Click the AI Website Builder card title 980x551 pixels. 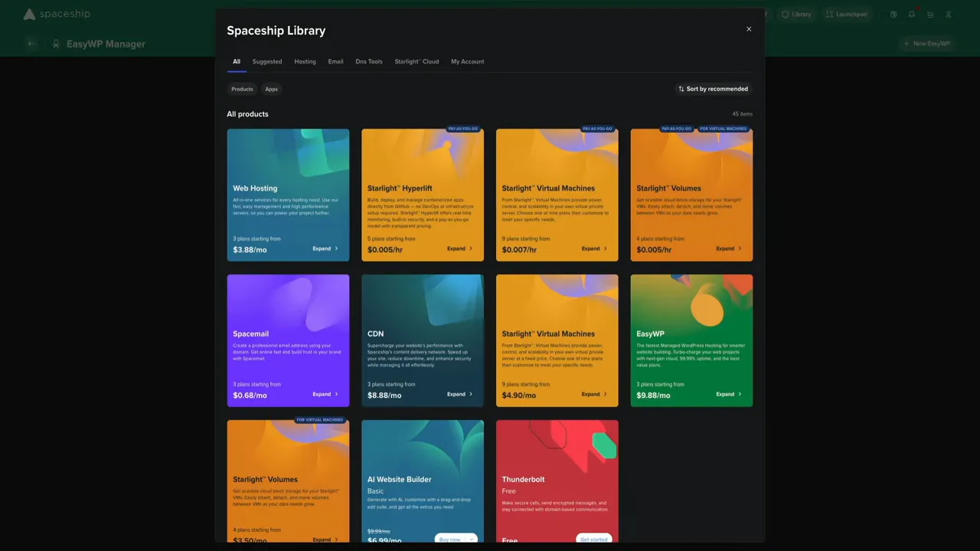pyautogui.click(x=399, y=479)
